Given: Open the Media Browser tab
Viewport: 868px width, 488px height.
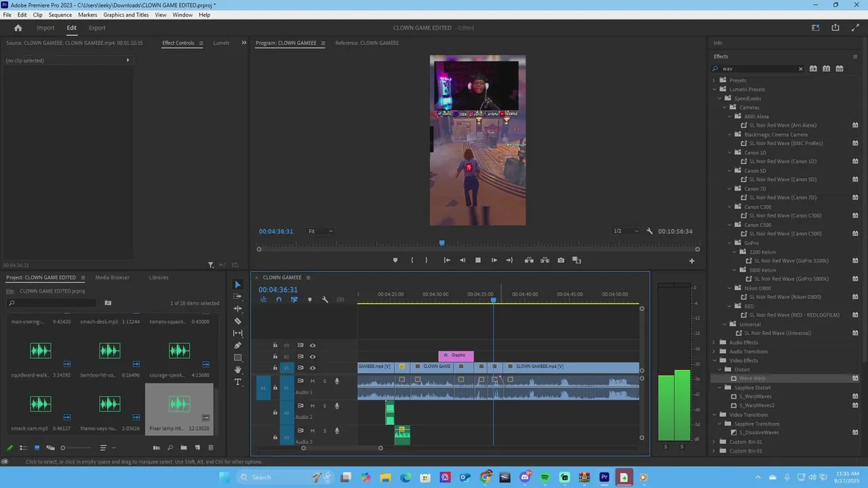Looking at the screenshot, I should (112, 277).
